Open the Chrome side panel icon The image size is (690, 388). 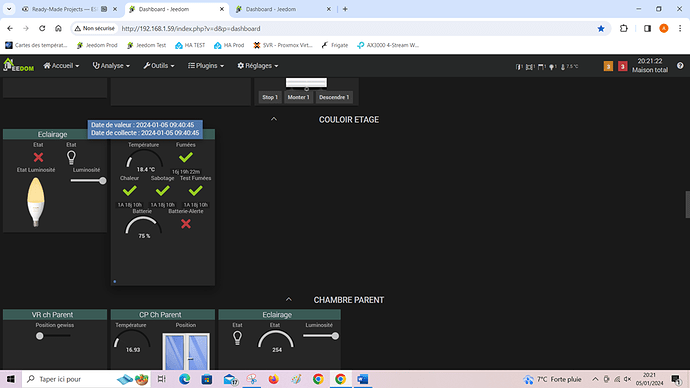pos(647,29)
